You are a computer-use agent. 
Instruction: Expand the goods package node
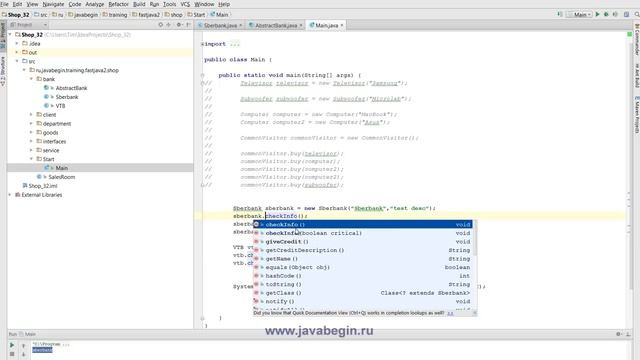(x=31, y=133)
